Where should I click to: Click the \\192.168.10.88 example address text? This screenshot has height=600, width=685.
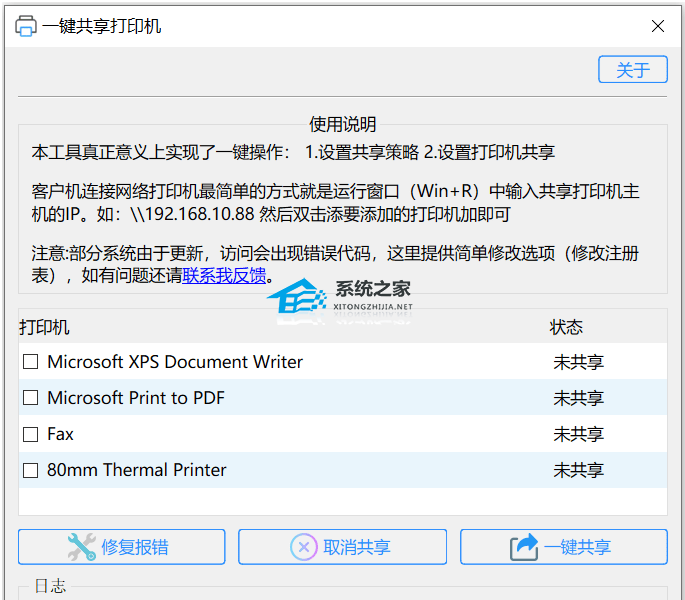coord(192,214)
